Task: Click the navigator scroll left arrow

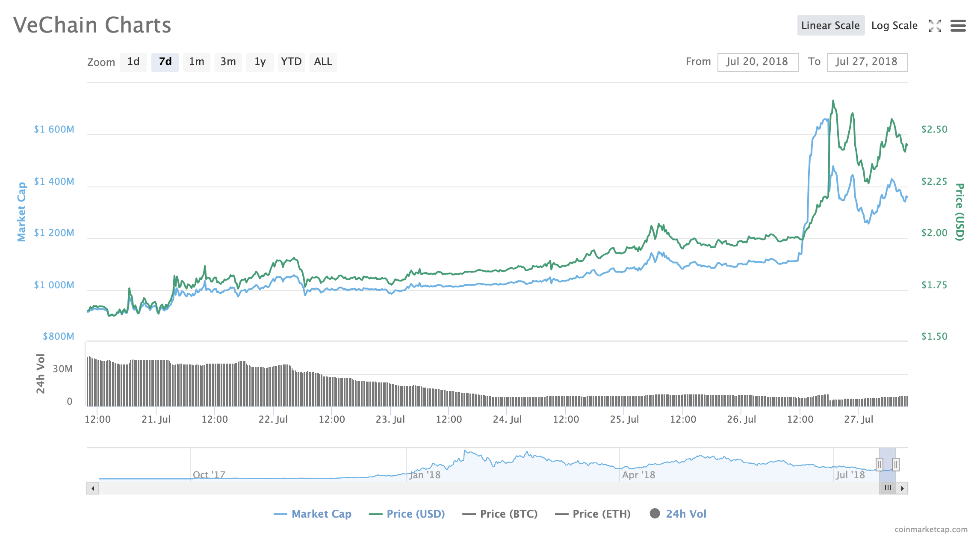Action: pos(93,488)
